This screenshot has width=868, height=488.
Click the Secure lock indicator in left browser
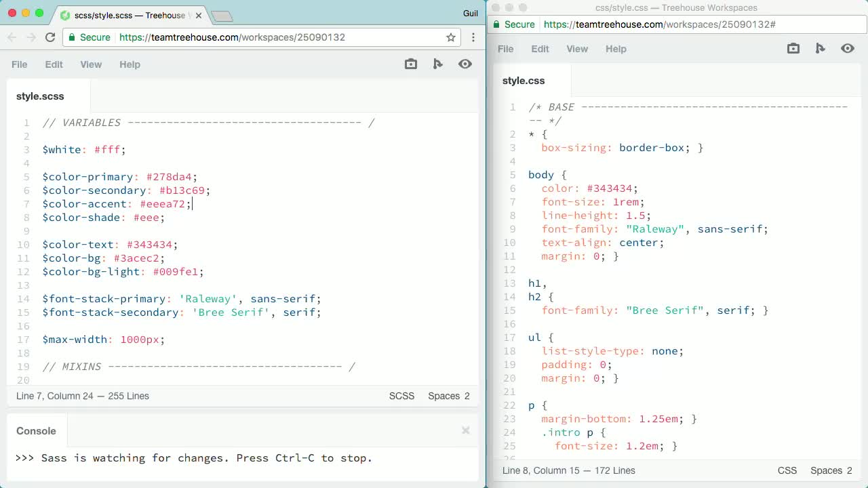[x=89, y=37]
